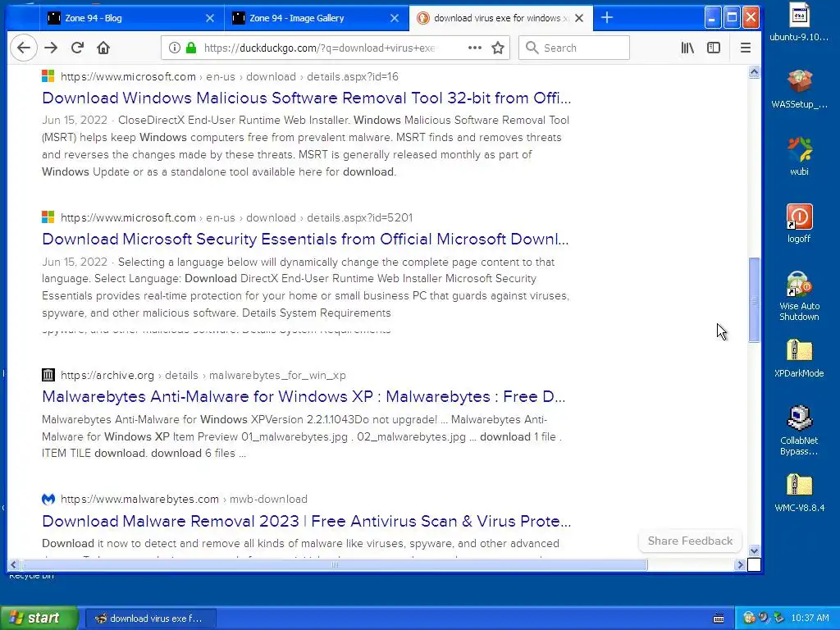Select the CollabNet Bypass desktop icon
Image resolution: width=840 pixels, height=630 pixels.
[799, 430]
